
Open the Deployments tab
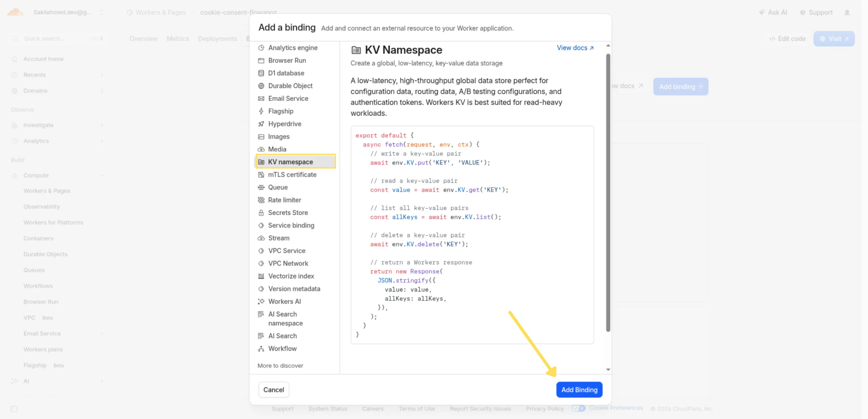217,39
